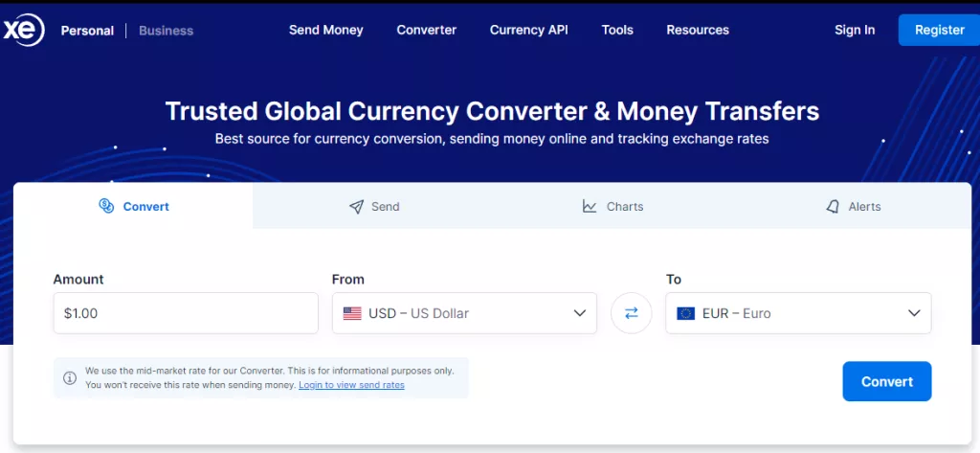This screenshot has width=980, height=453.
Task: Click the Send paper plane icon
Action: tap(356, 207)
